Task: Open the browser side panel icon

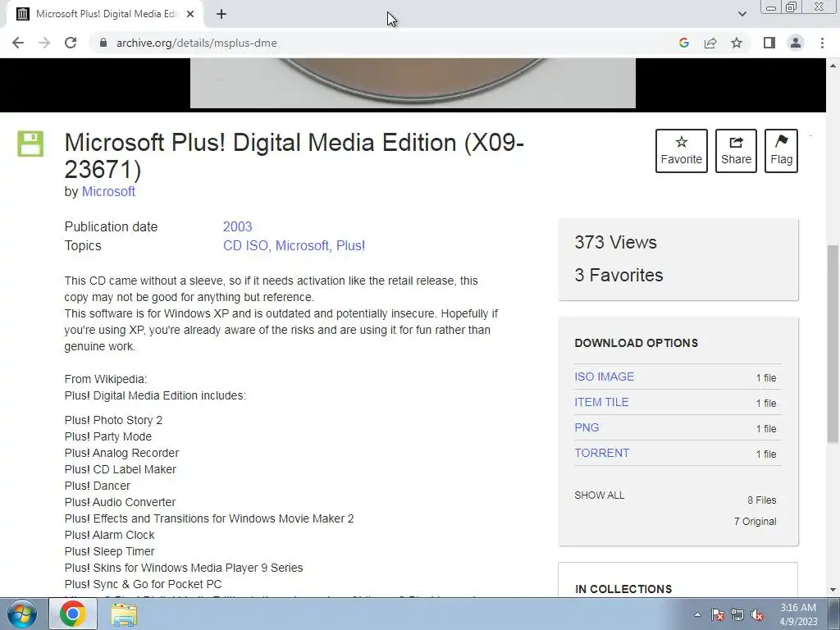Action: coord(769,43)
